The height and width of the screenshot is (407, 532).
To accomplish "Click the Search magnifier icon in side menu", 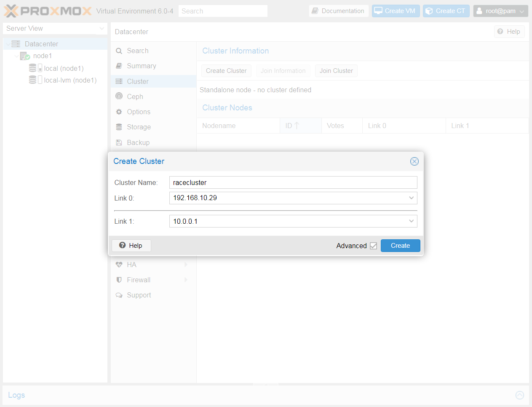I will (x=119, y=51).
